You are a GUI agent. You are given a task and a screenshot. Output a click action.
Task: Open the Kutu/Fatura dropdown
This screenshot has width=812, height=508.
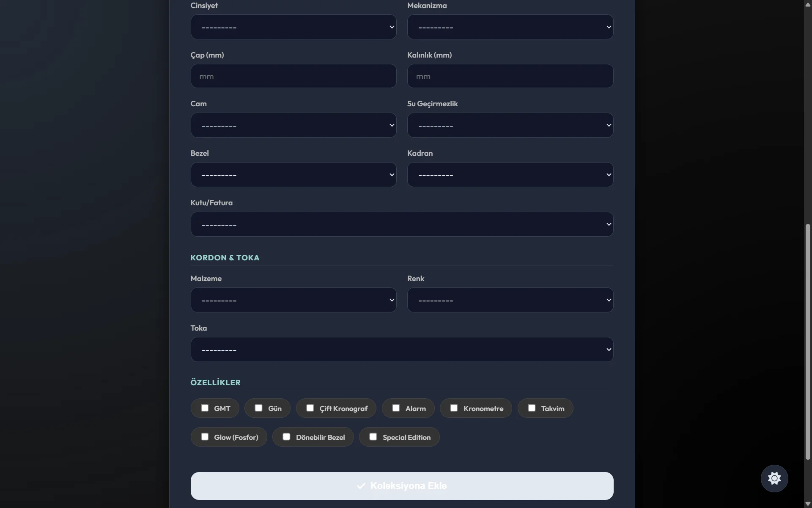pos(402,224)
